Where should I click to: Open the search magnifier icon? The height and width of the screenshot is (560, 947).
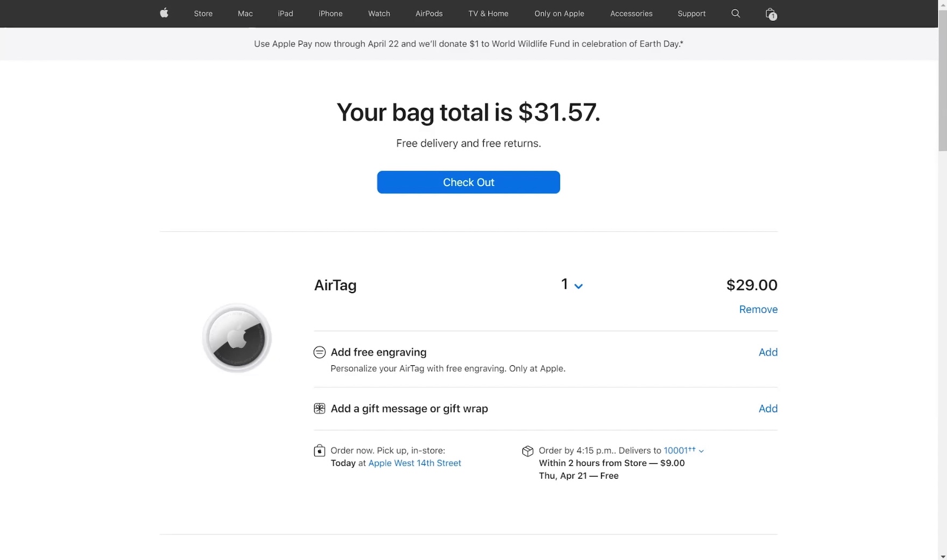click(x=736, y=13)
